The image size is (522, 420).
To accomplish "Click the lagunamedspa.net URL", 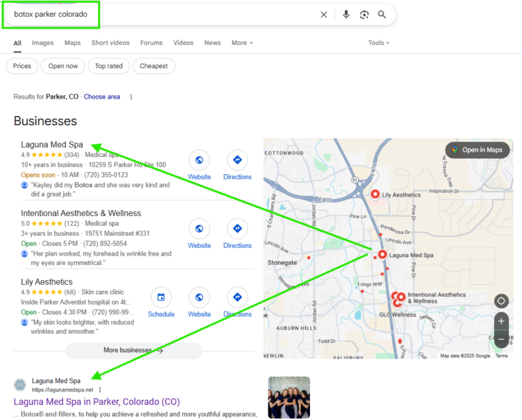I will [63, 389].
